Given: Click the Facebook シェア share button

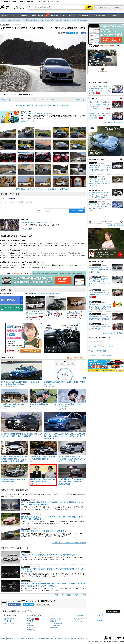Looking at the screenshot, I should click(82, 33).
